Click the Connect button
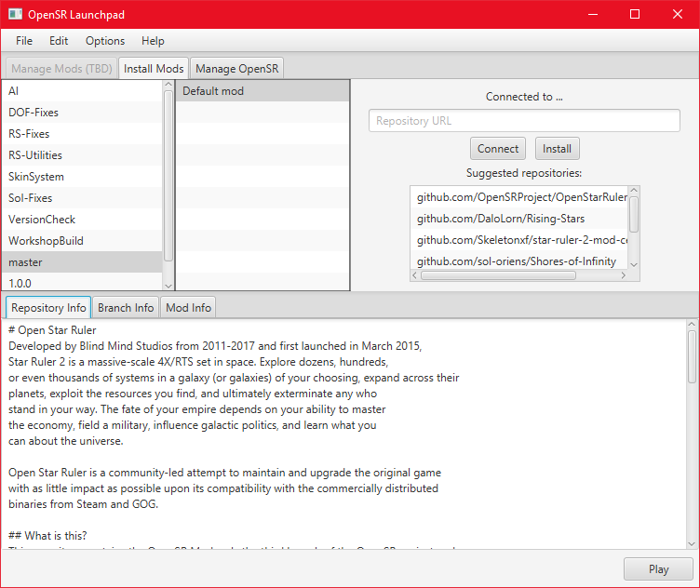 [498, 149]
